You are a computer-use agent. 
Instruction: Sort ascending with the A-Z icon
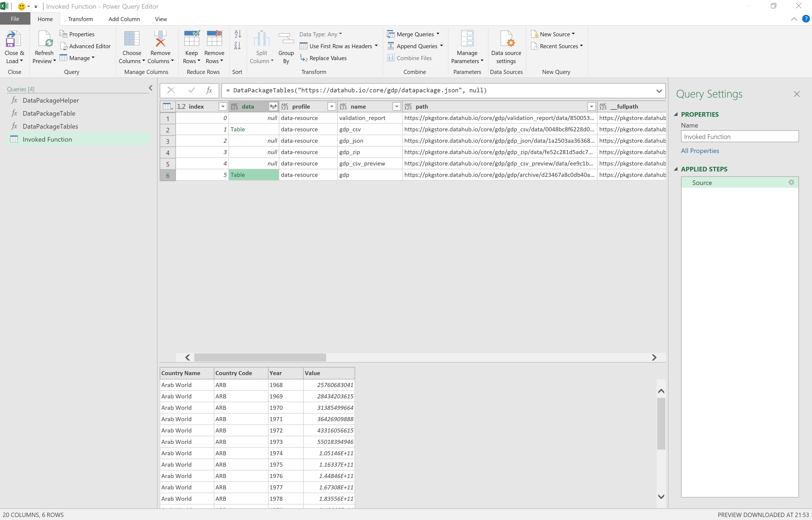(237, 34)
